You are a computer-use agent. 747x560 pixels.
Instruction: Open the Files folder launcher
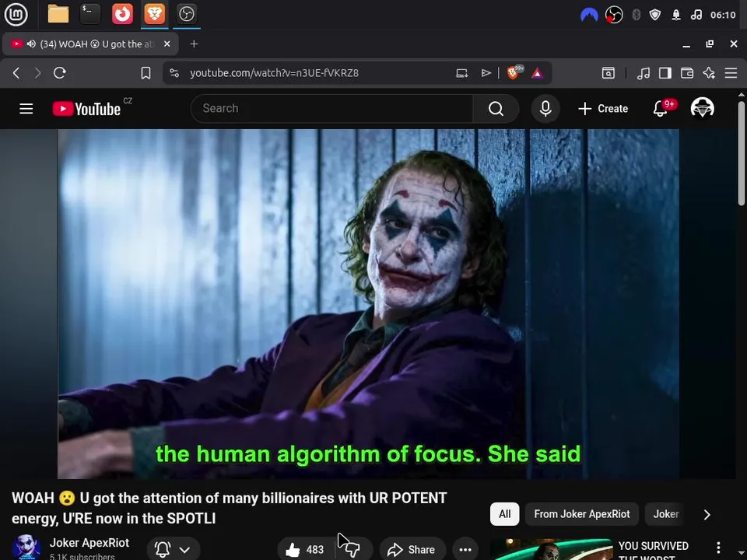(58, 14)
